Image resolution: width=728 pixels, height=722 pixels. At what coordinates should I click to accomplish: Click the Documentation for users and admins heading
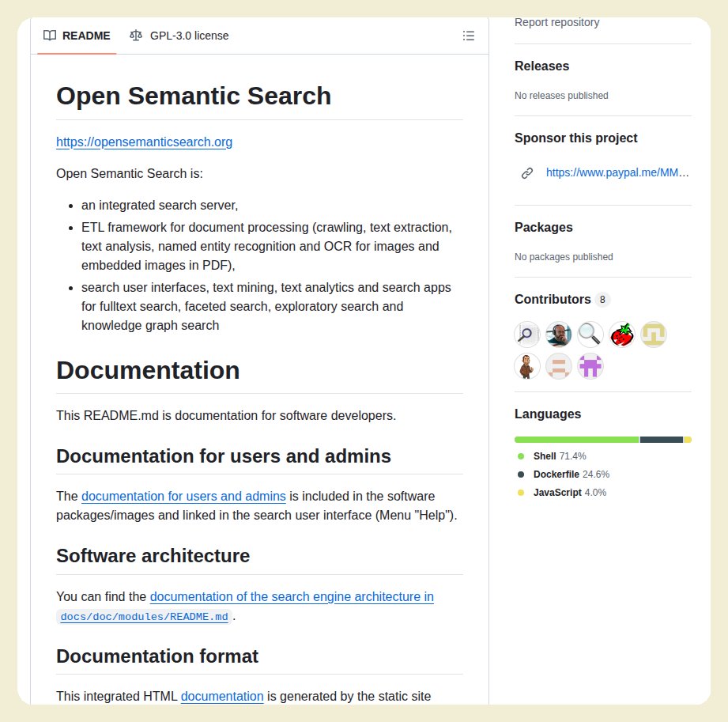224,456
